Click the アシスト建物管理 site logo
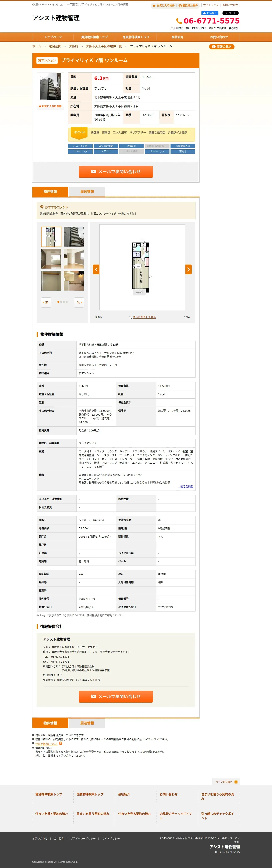The width and height of the screenshot is (272, 868). 56,18
